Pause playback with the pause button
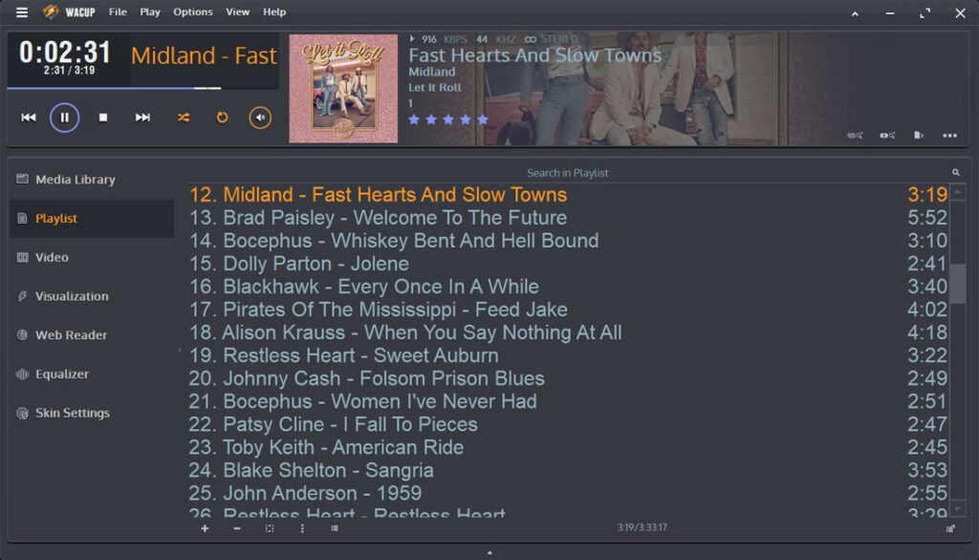 [x=64, y=118]
